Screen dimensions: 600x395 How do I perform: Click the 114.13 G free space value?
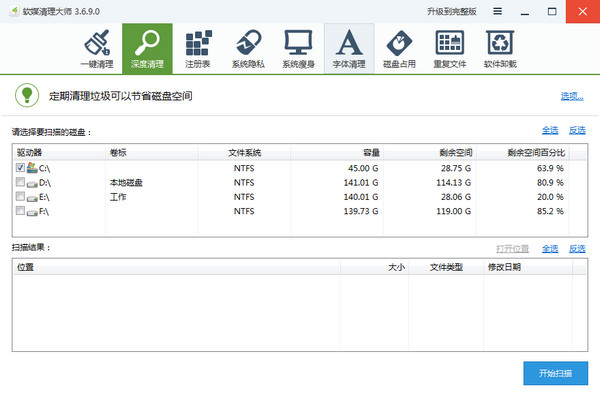coord(454,183)
